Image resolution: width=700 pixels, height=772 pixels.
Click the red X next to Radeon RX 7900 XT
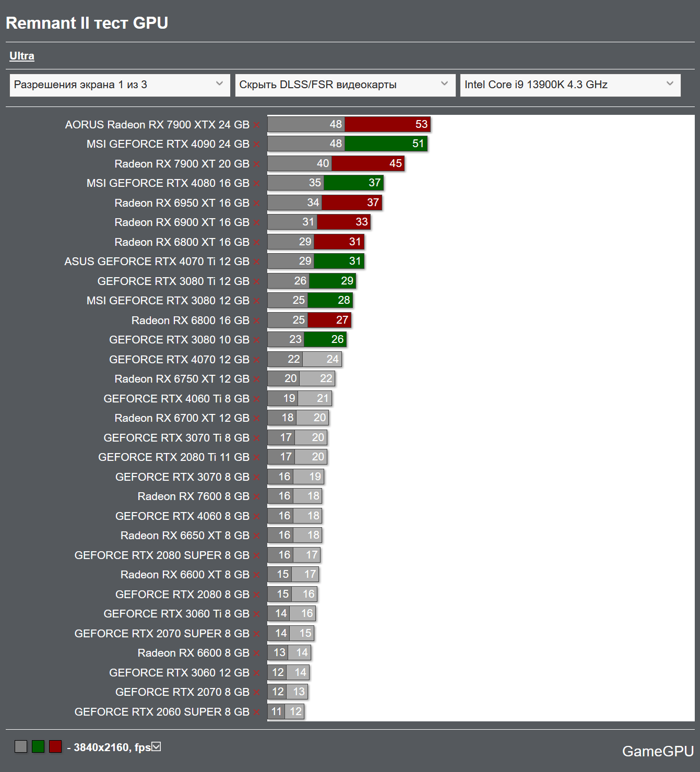[x=256, y=164]
